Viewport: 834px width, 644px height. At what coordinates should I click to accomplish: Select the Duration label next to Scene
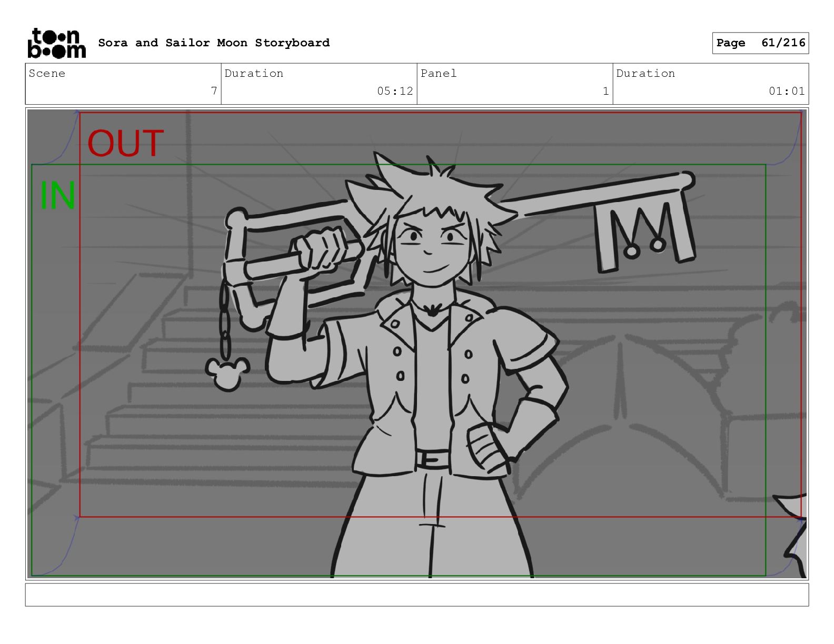click(254, 73)
